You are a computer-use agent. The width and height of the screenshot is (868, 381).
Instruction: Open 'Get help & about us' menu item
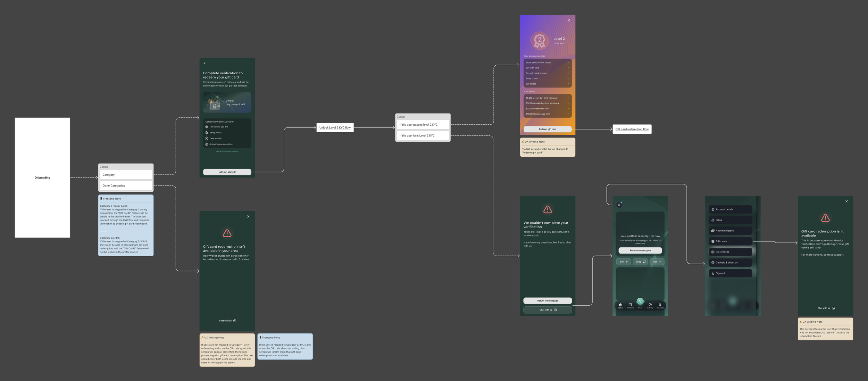(731, 263)
